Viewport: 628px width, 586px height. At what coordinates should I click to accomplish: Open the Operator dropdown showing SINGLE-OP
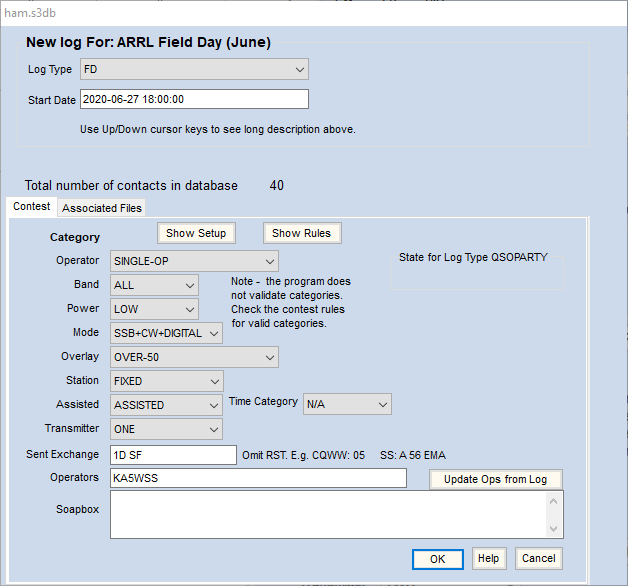194,261
